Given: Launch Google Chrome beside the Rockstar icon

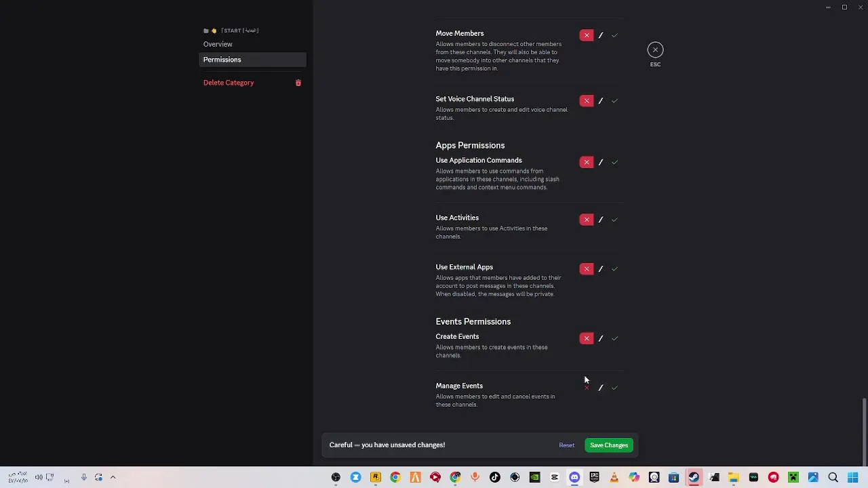Looking at the screenshot, I should pos(395,478).
